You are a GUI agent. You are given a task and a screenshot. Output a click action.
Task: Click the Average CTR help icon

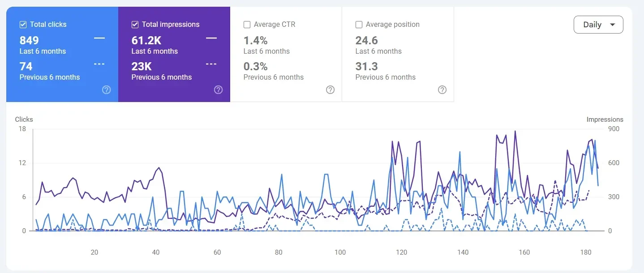click(330, 90)
